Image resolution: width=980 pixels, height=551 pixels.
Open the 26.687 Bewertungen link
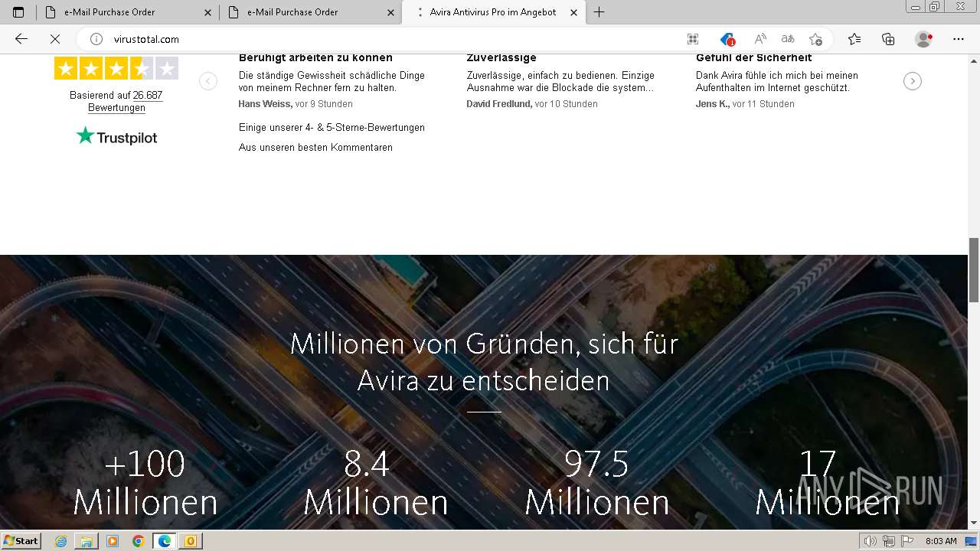(126, 102)
